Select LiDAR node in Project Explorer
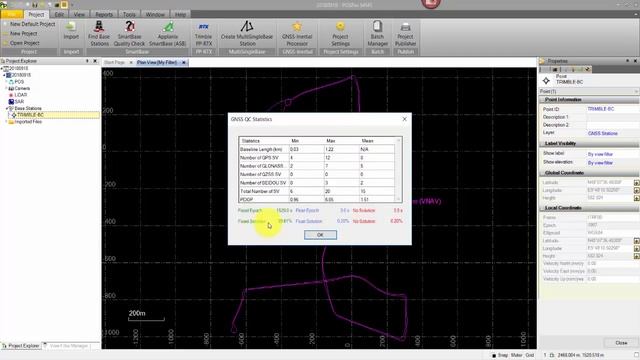 coord(20,95)
